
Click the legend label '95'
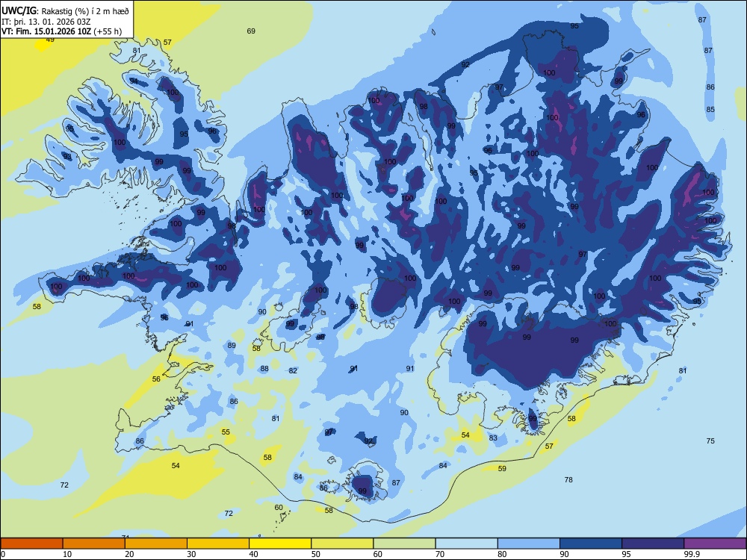point(627,554)
